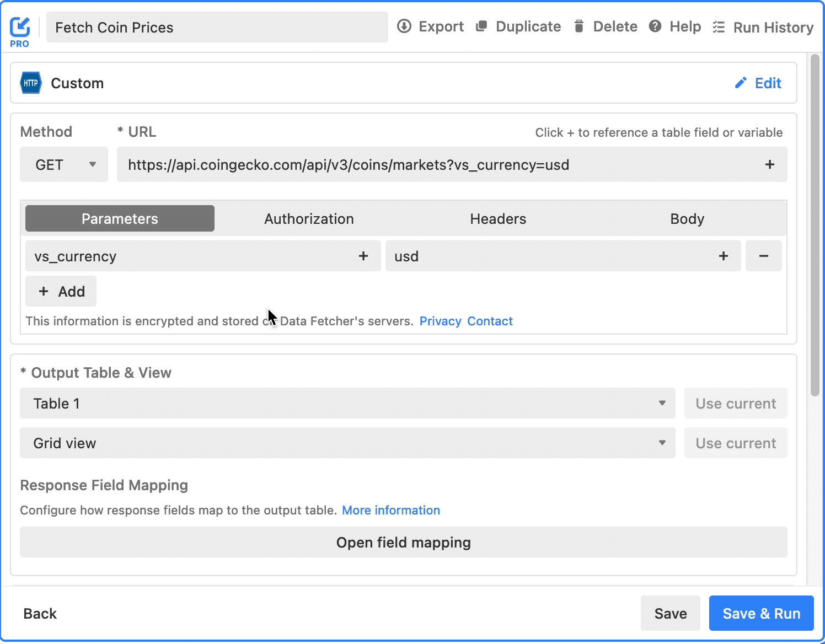
Task: Click the Delete trash icon
Action: coord(578,26)
